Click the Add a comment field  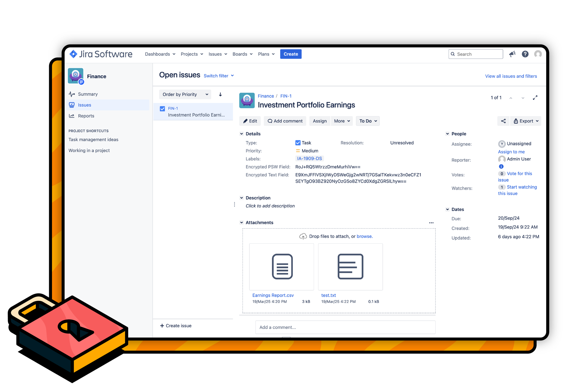tap(345, 327)
